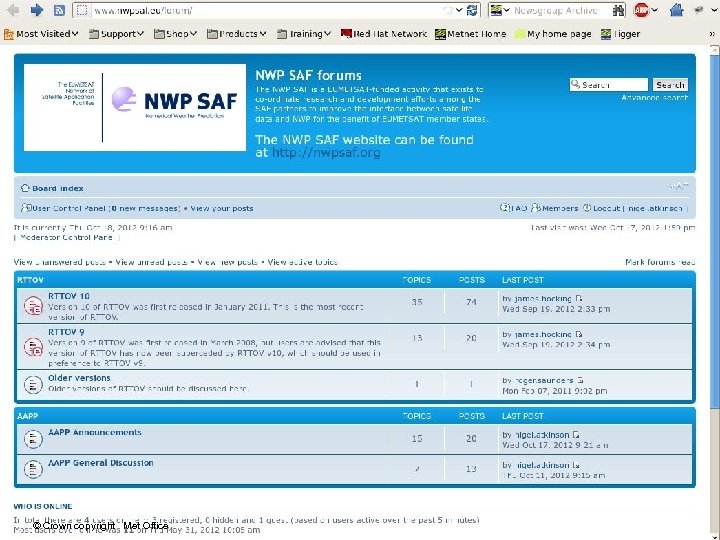720x540 pixels.
Task: Open the Older versions forum link
Action: 79,378
